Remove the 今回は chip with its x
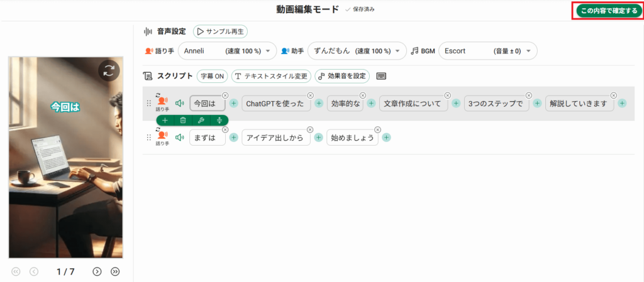The height and width of the screenshot is (282, 644). pyautogui.click(x=225, y=95)
